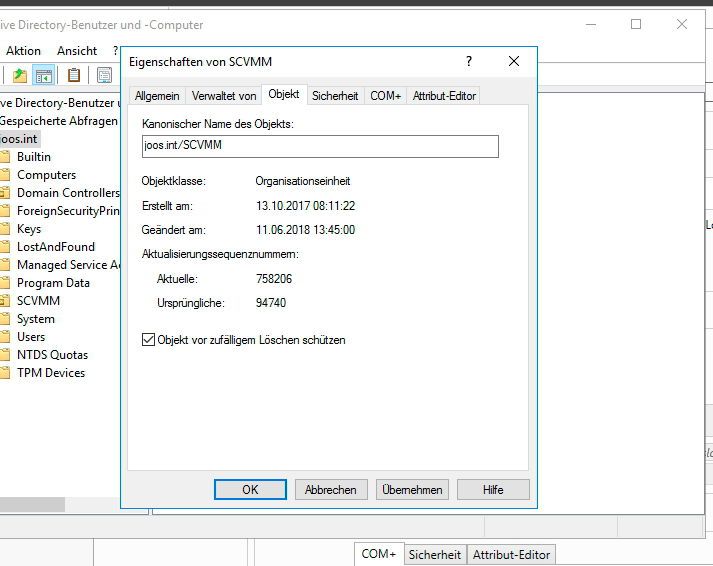Viewport: 713px width, 566px height.
Task: Open the Verwaltet von tab
Action: click(x=224, y=96)
